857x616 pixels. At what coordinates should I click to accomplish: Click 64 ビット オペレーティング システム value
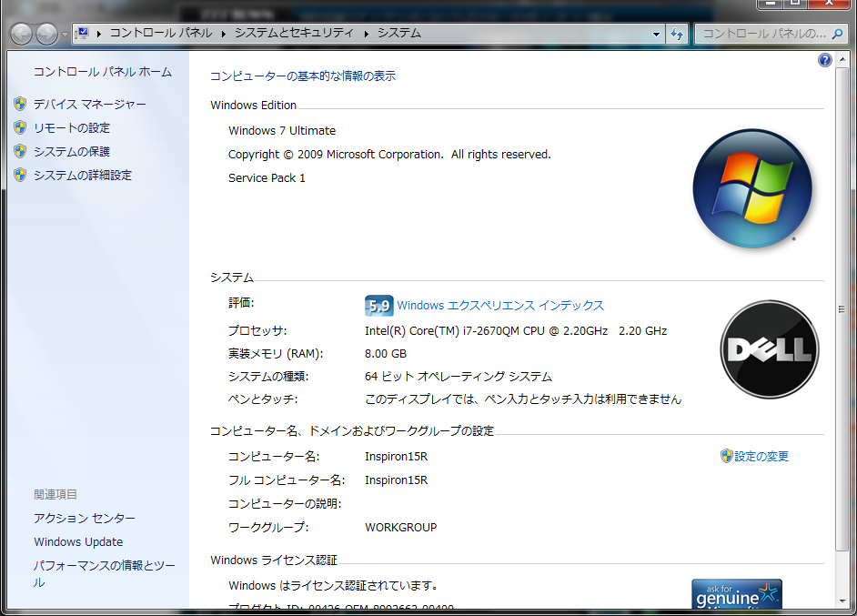(459, 377)
